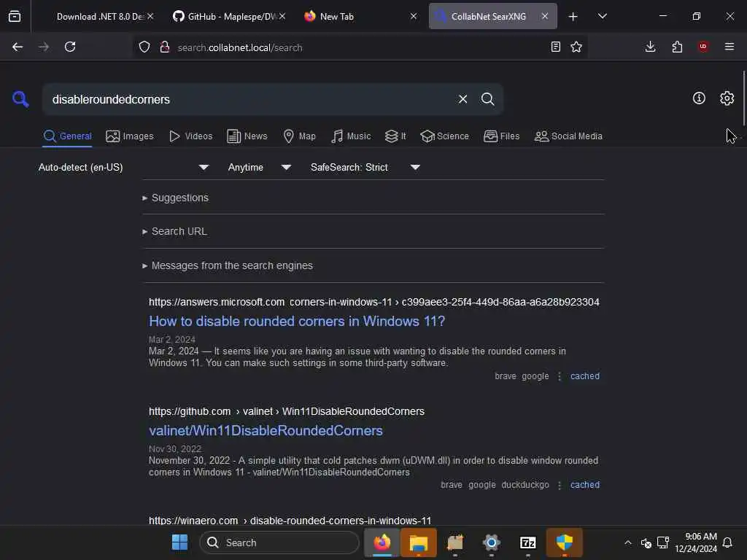Image resolution: width=747 pixels, height=560 pixels.
Task: Open Firefox from the taskbar
Action: [382, 542]
